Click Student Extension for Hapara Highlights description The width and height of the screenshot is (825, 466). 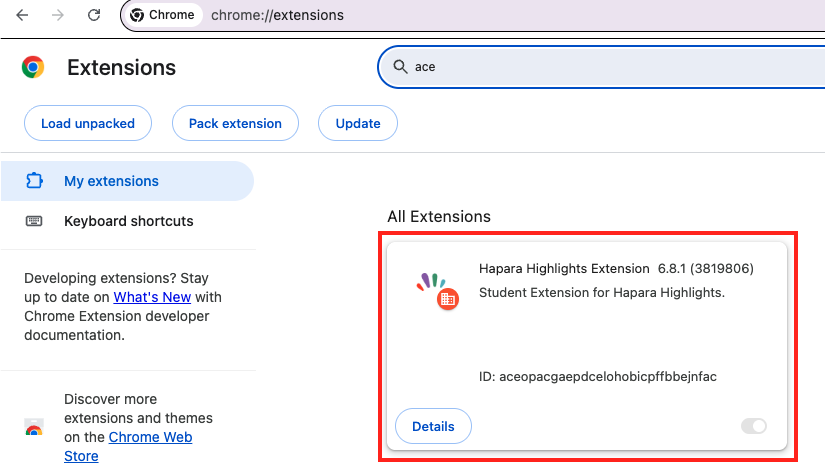pyautogui.click(x=602, y=292)
